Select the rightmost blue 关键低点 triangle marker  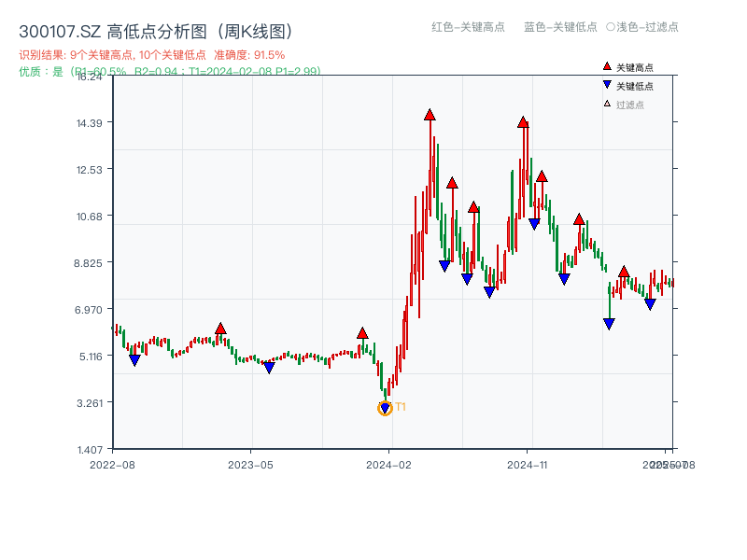pyautogui.click(x=651, y=302)
